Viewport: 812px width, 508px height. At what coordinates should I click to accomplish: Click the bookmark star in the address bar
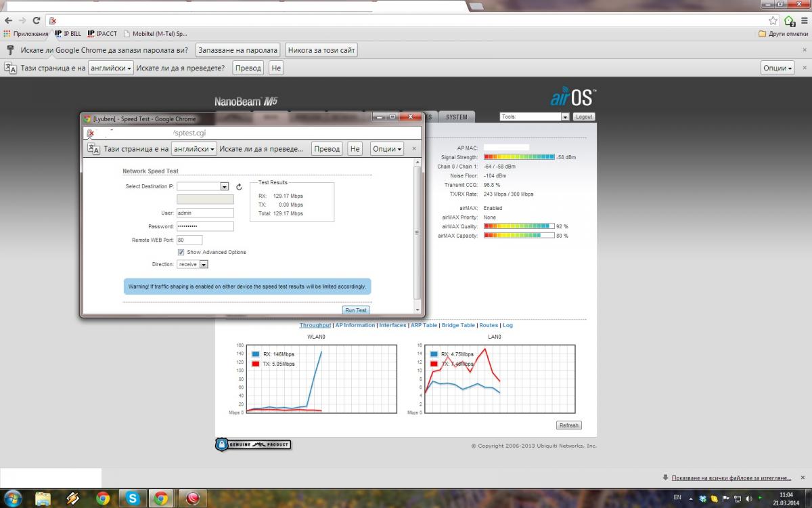pyautogui.click(x=773, y=20)
